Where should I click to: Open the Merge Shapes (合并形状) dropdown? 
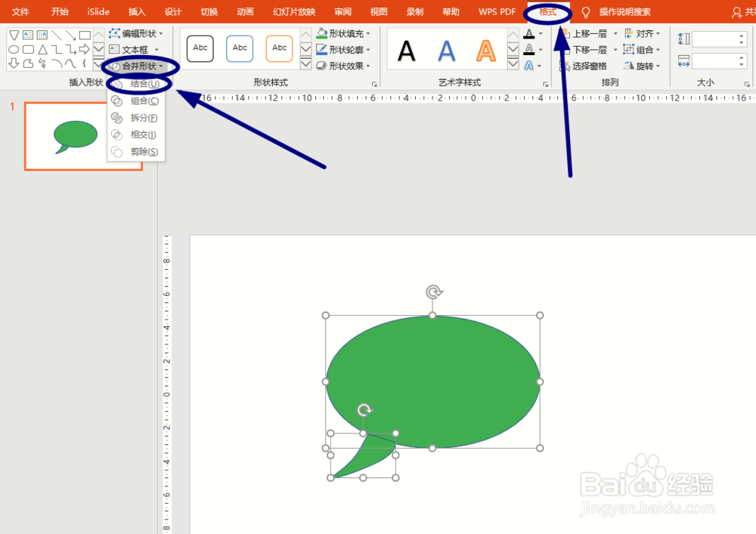(136, 66)
